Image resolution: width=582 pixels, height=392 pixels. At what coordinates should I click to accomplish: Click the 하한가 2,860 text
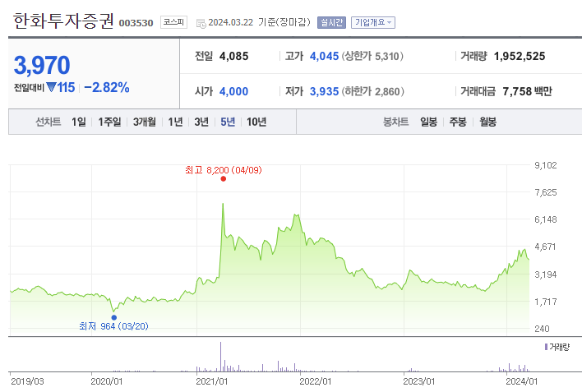tap(372, 92)
